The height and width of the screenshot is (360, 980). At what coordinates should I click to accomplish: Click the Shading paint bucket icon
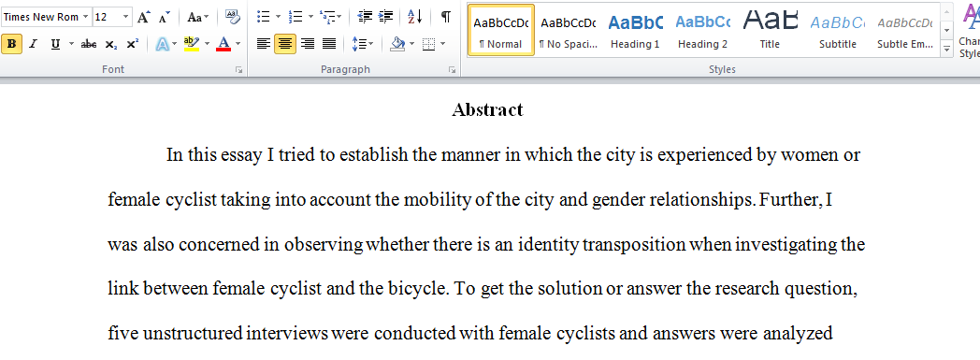pos(397,44)
